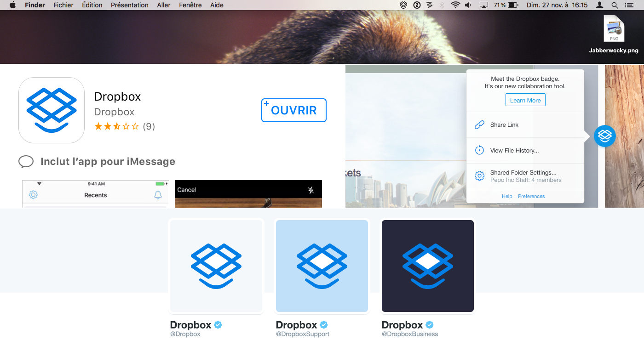Select View File History… option
Image resolution: width=644 pixels, height=340 pixels.
(525, 150)
